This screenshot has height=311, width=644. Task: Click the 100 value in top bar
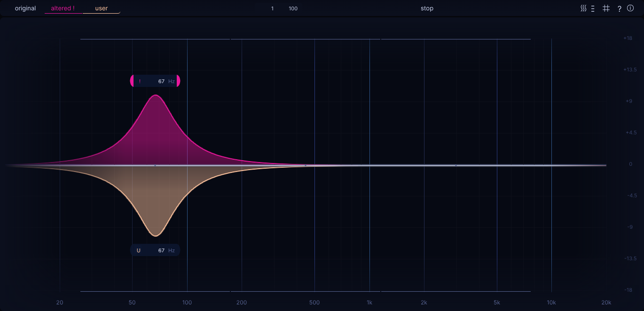[293, 8]
